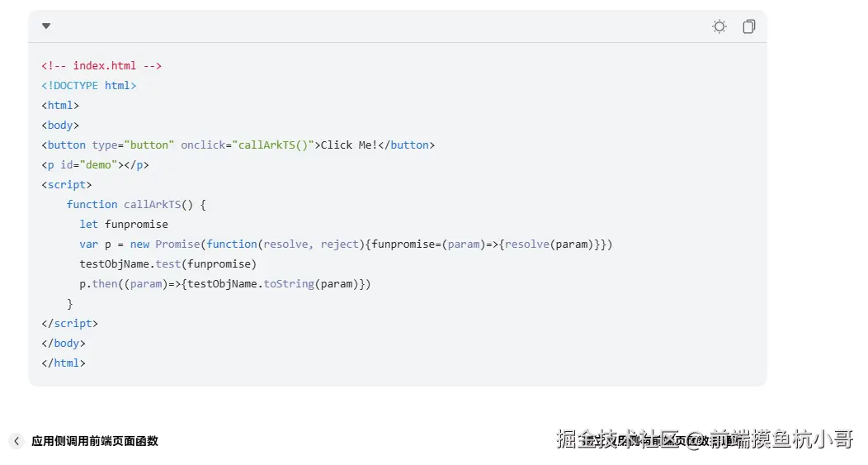Open previous article 应用侧调用前端页面函数

[95, 441]
